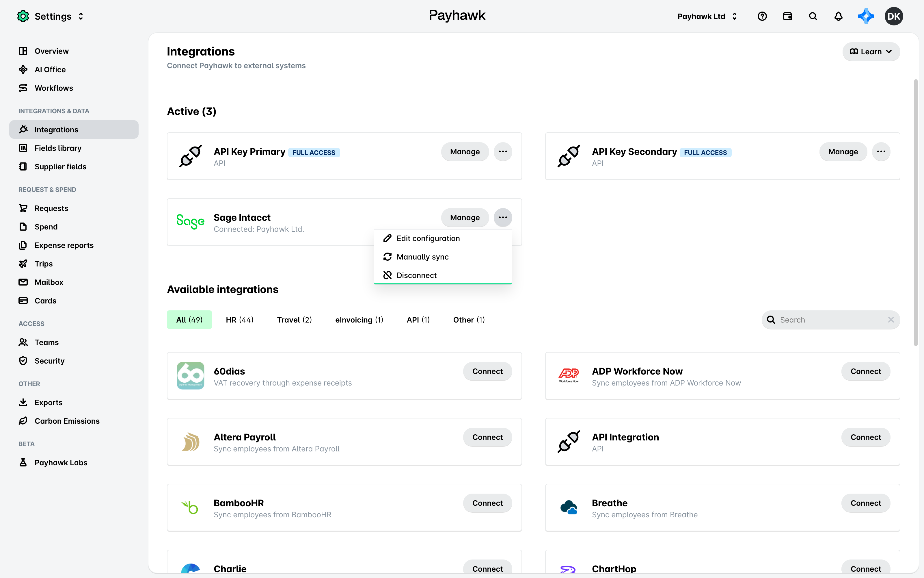
Task: Choose Disconnect in the Sage menu
Action: pyautogui.click(x=443, y=275)
